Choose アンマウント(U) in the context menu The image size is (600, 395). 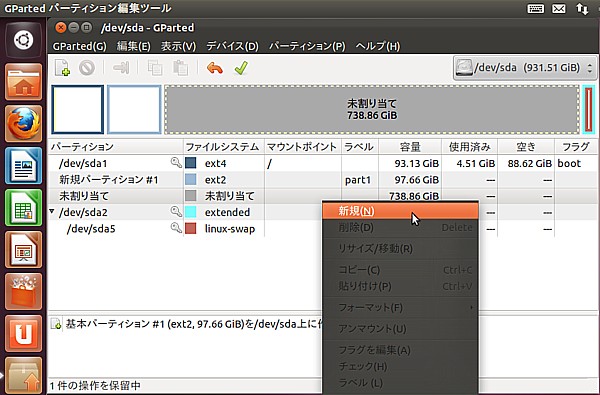tap(400, 329)
